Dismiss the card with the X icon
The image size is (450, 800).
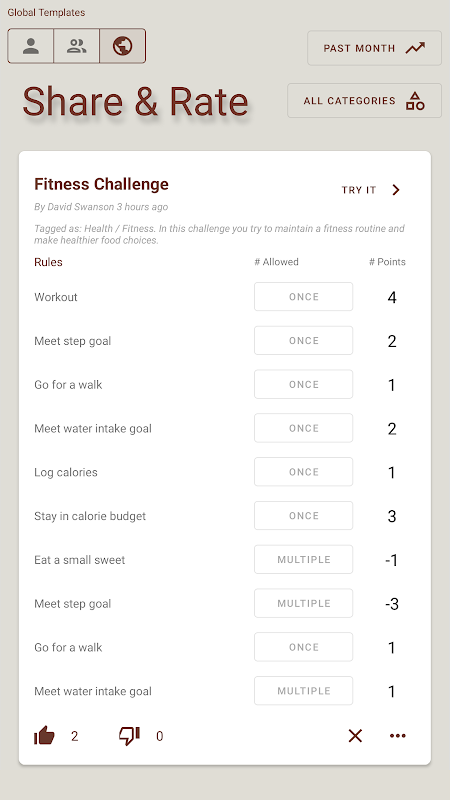click(x=355, y=736)
